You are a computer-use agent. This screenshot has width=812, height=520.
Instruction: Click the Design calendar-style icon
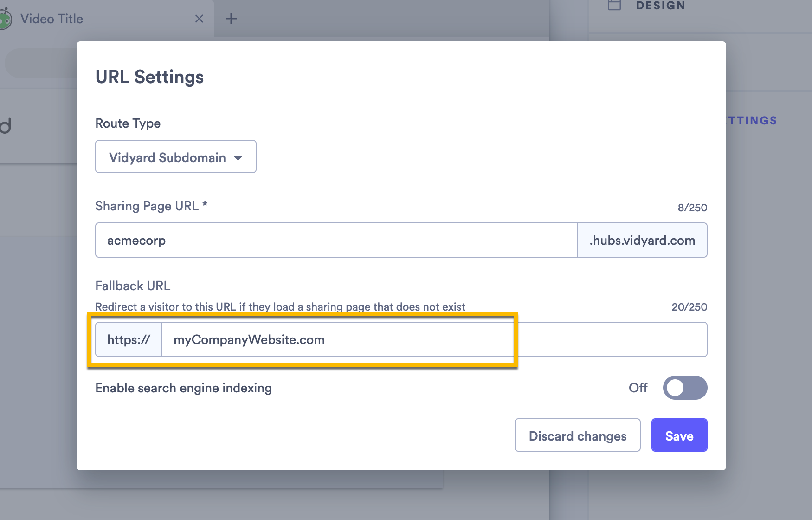pos(614,5)
